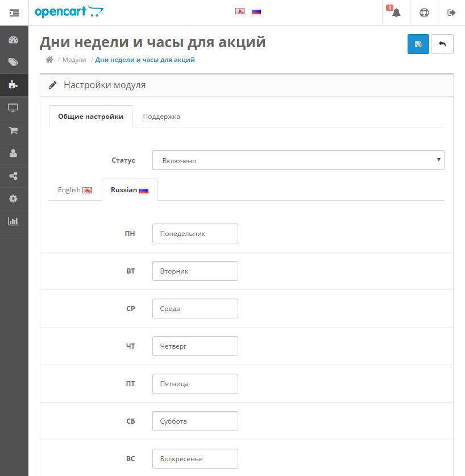Click the back arrow Cancel button
The width and height of the screenshot is (465, 476).
click(x=442, y=44)
